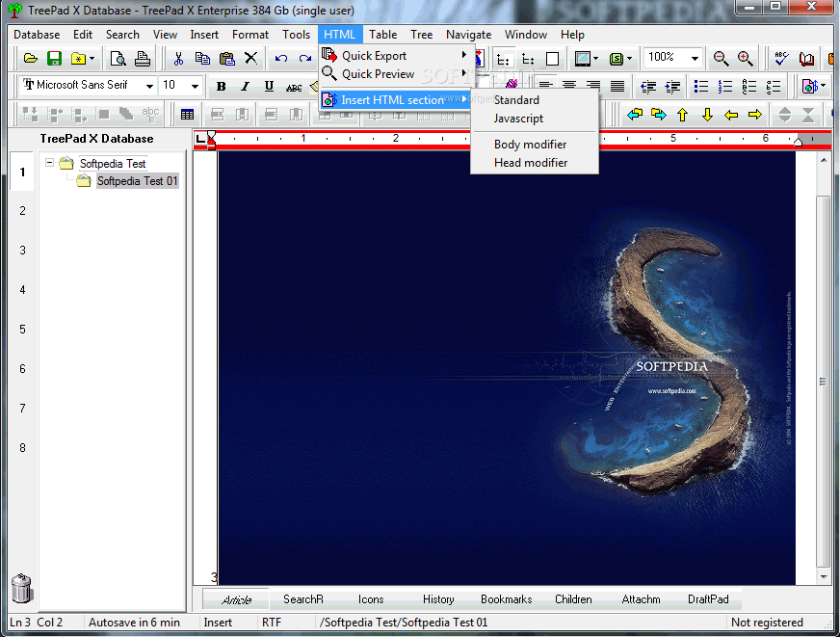
Task: Click the Copy icon
Action: click(x=202, y=58)
